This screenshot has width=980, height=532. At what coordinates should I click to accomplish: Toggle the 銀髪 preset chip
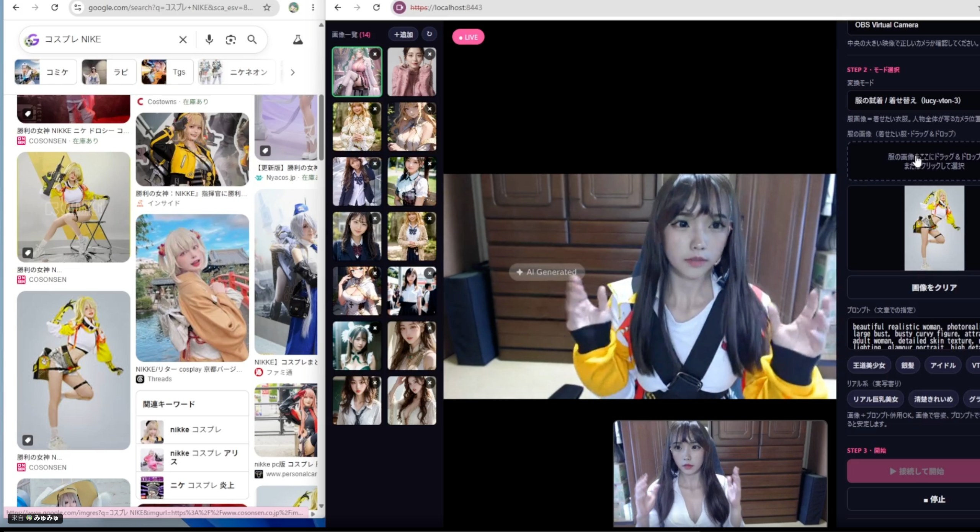click(907, 366)
